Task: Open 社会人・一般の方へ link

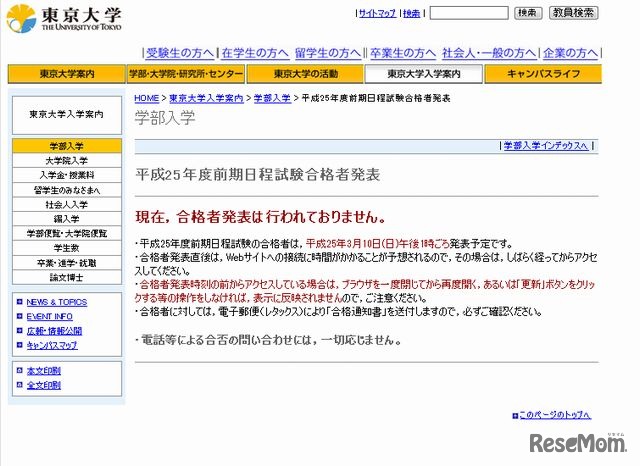Action: 489,53
